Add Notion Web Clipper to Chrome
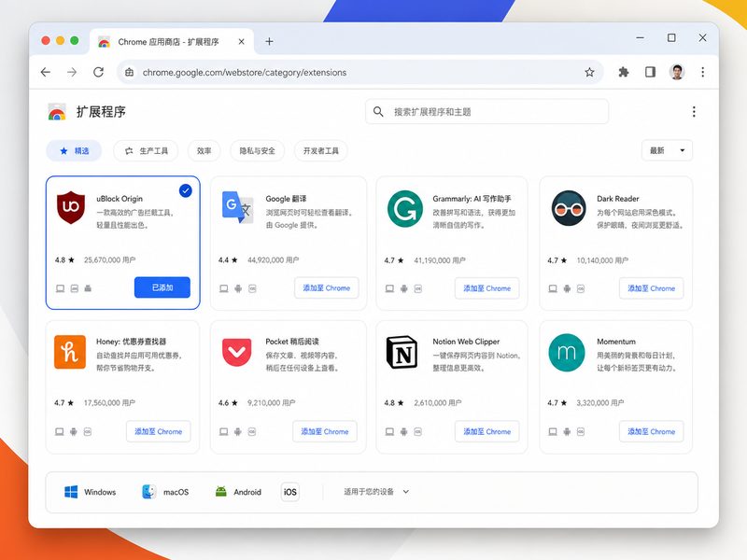 coord(486,431)
